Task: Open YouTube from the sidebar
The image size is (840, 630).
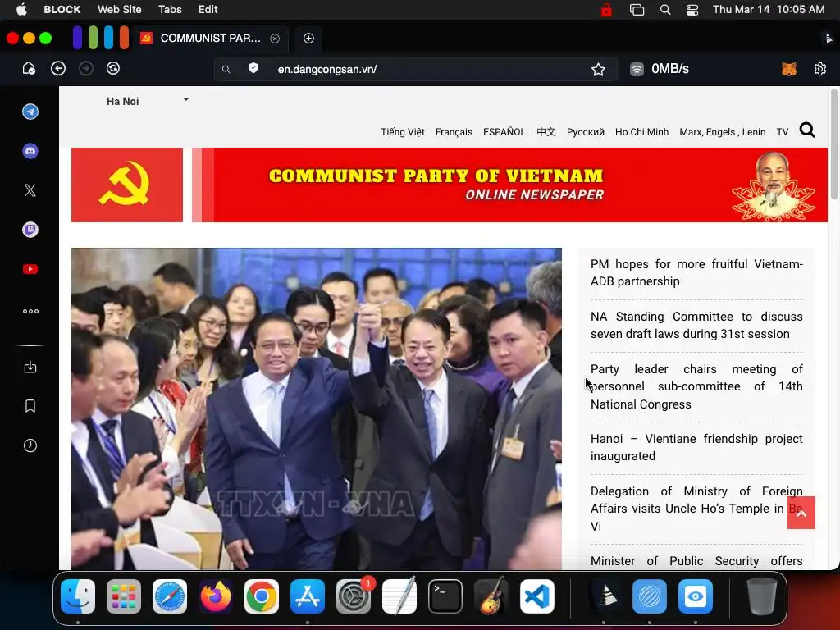Action: pyautogui.click(x=30, y=269)
